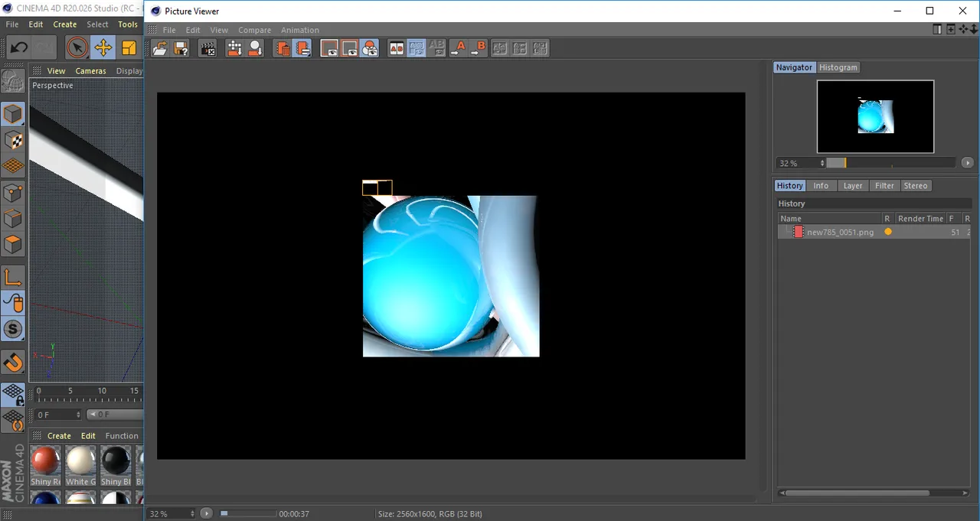Open Cinema 4D Select menu
980x521 pixels.
(97, 24)
